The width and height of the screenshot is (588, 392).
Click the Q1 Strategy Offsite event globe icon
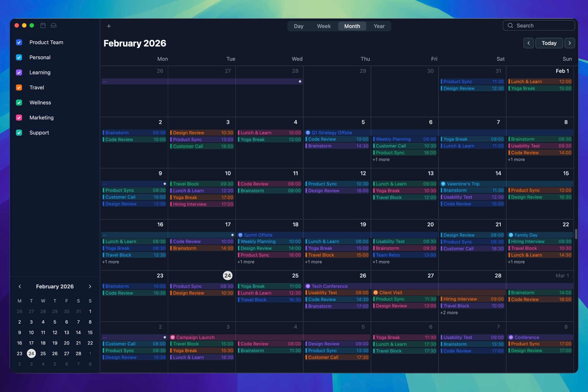308,133
